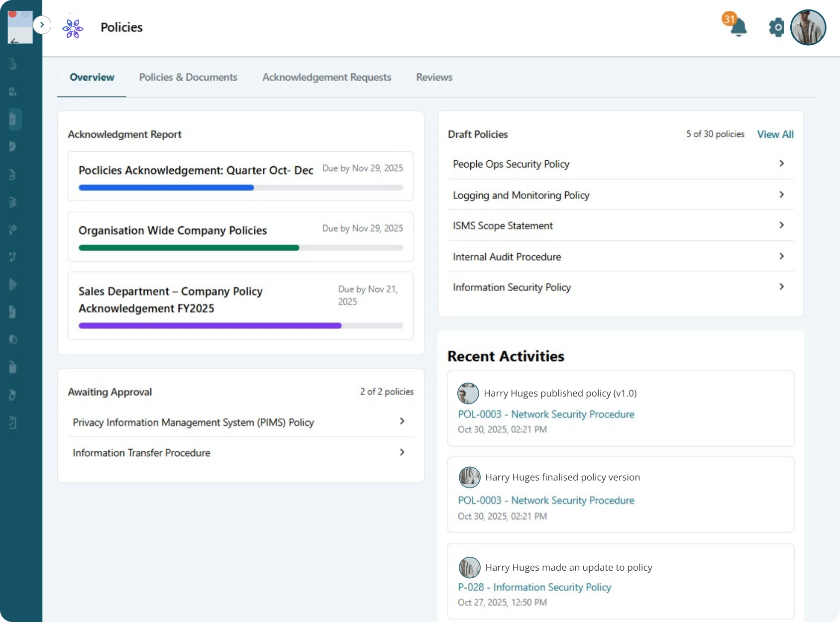The width and height of the screenshot is (840, 622).
Task: Click the layers stack sidebar icon
Action: 13,202
